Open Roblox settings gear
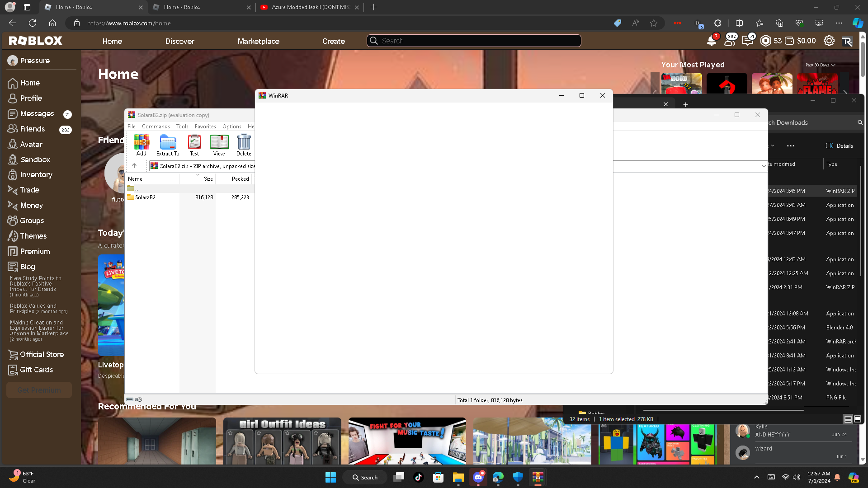 [x=829, y=41]
